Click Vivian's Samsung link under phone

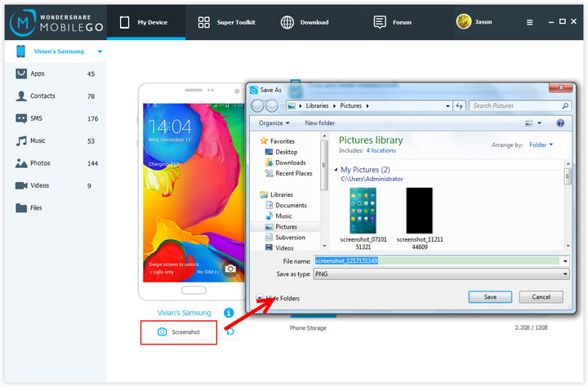pyautogui.click(x=184, y=313)
